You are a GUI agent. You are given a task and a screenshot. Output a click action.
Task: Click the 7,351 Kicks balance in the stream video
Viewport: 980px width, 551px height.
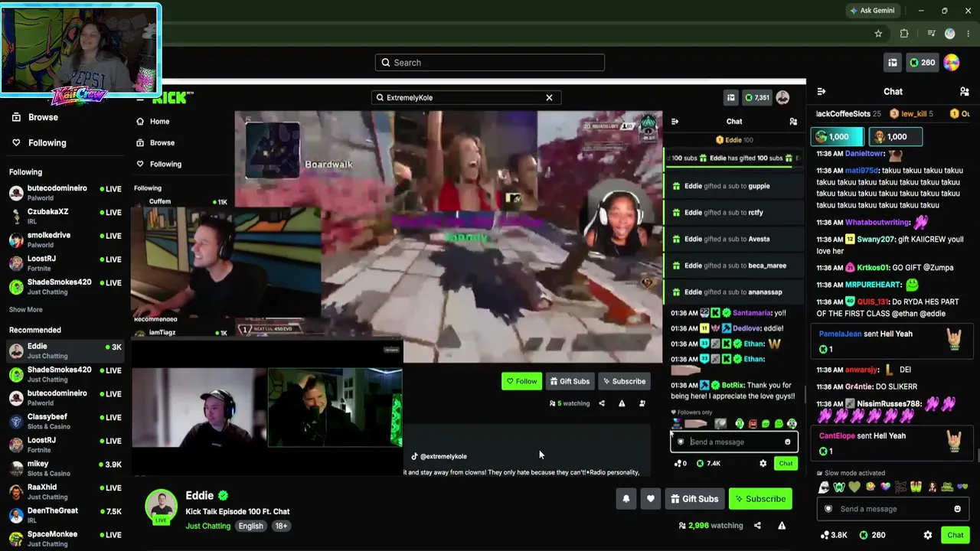[x=756, y=98]
